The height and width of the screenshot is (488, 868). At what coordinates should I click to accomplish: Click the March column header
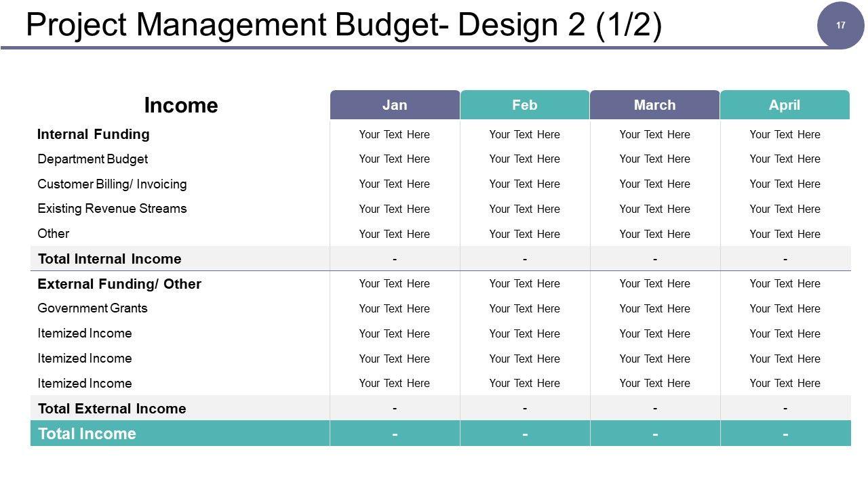tap(654, 105)
